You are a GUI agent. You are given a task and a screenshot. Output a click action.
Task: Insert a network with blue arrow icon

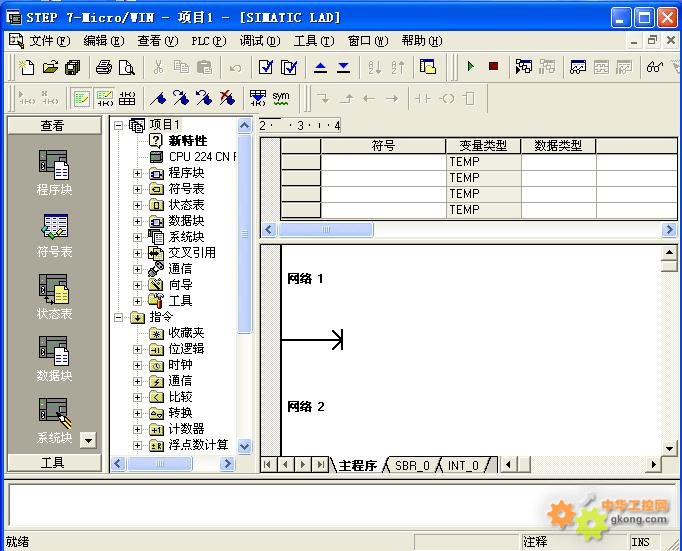coord(158,98)
